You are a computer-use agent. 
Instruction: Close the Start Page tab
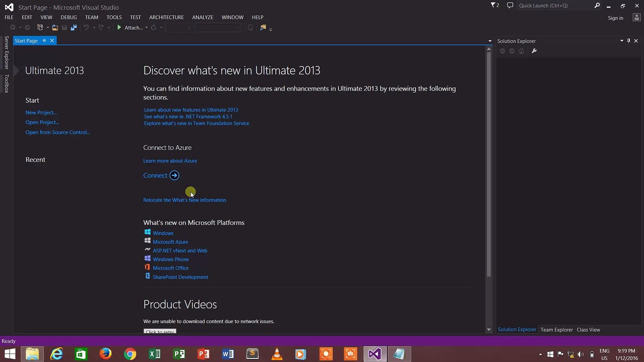coord(51,41)
